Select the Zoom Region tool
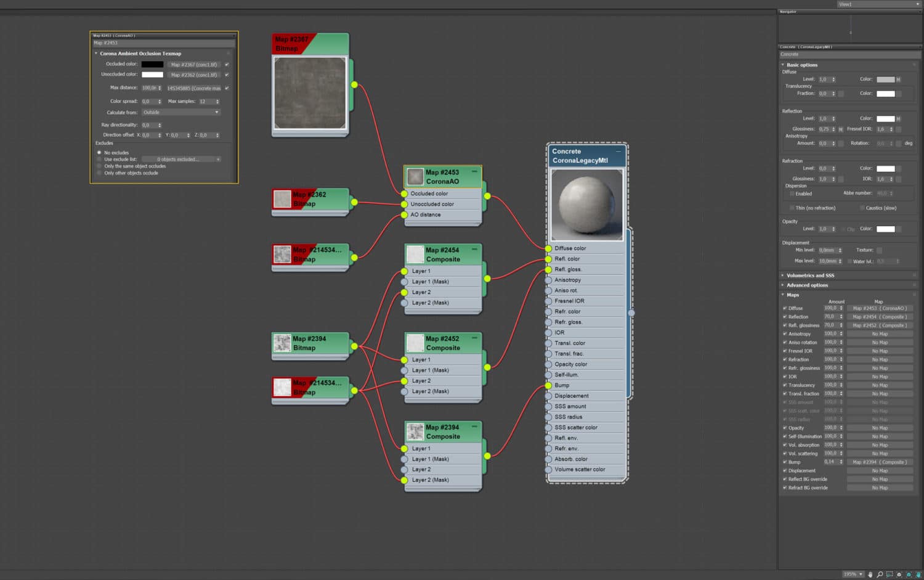The height and width of the screenshot is (580, 924). (890, 574)
